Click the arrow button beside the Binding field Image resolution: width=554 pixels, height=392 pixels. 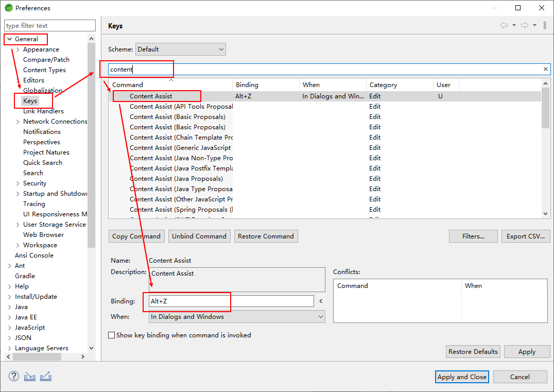321,301
